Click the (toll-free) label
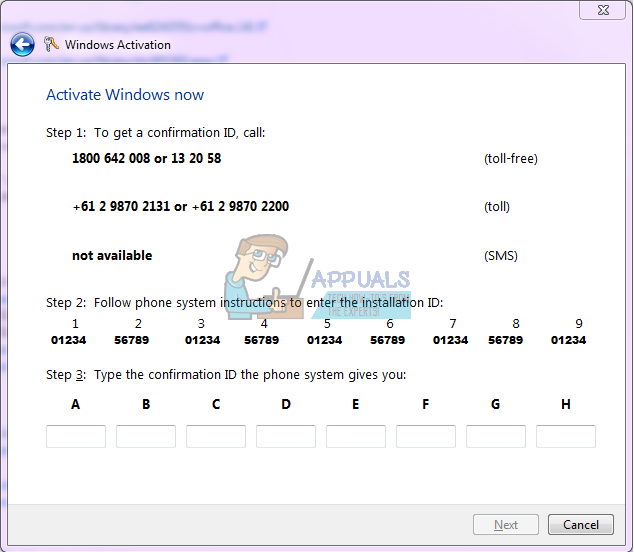634x552 pixels. click(511, 159)
